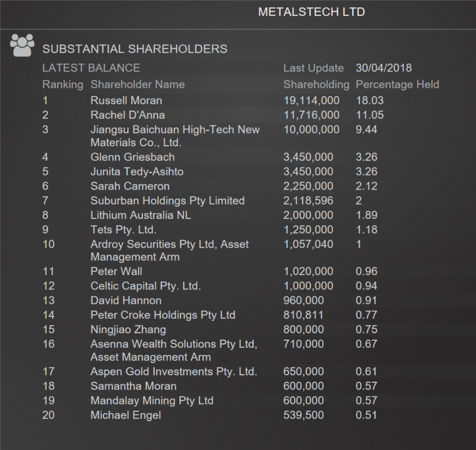The width and height of the screenshot is (476, 450).
Task: Select Aspen Gold Investments Pty. Ltd.
Action: click(174, 372)
